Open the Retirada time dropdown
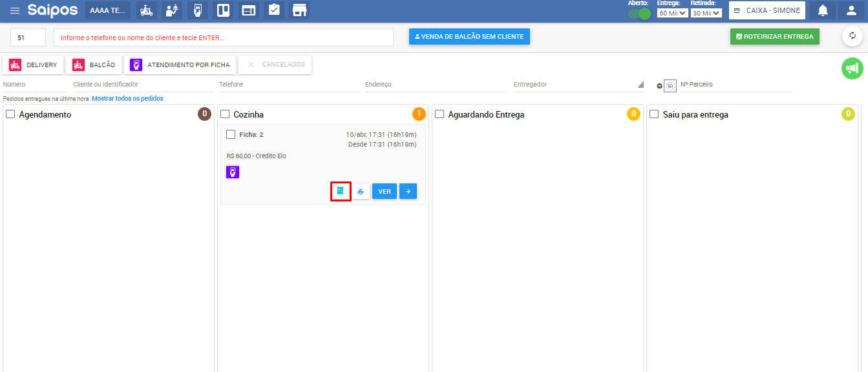 tap(706, 13)
